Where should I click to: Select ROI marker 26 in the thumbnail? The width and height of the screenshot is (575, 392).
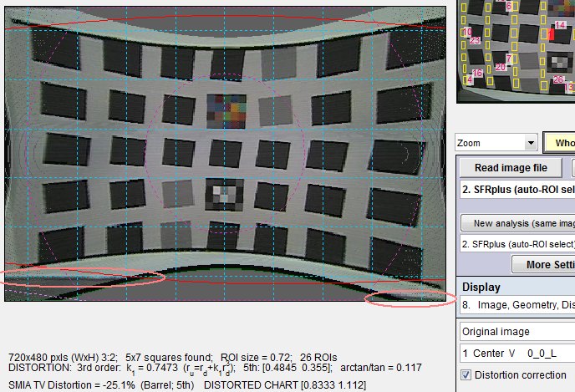(x=558, y=79)
